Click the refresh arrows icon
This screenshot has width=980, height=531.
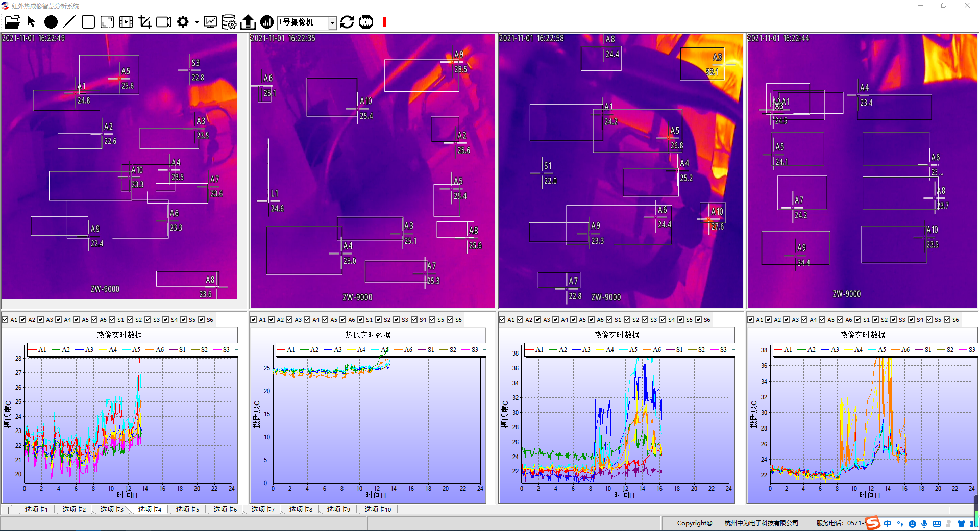(x=347, y=22)
